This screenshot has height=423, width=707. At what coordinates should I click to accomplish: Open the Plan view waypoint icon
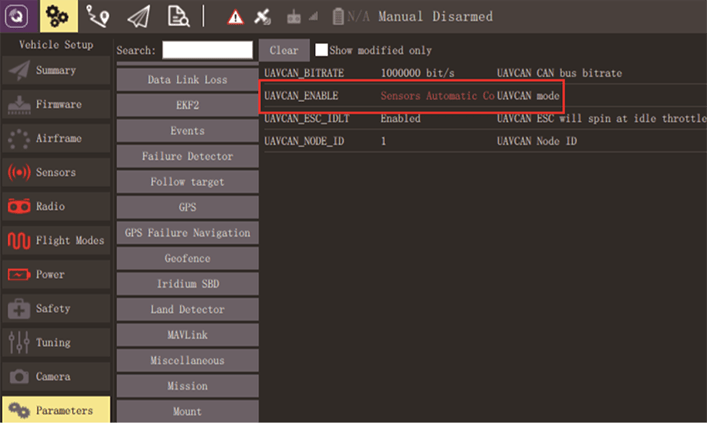click(x=98, y=16)
